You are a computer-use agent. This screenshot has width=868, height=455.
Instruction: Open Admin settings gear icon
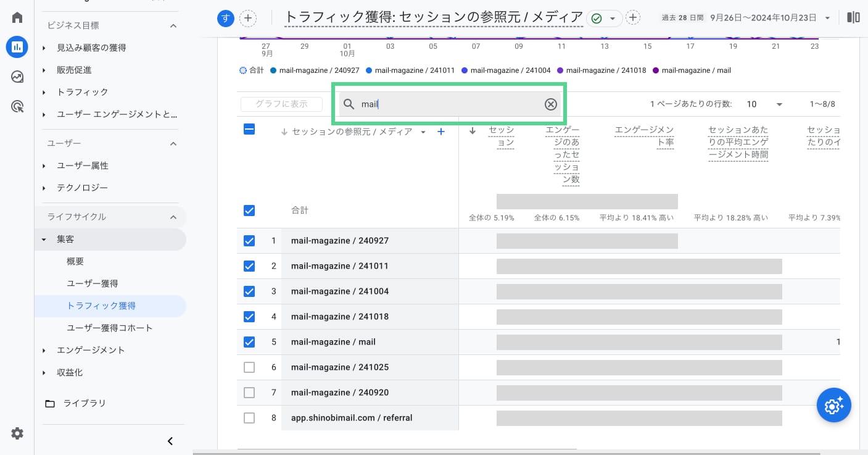tap(17, 433)
